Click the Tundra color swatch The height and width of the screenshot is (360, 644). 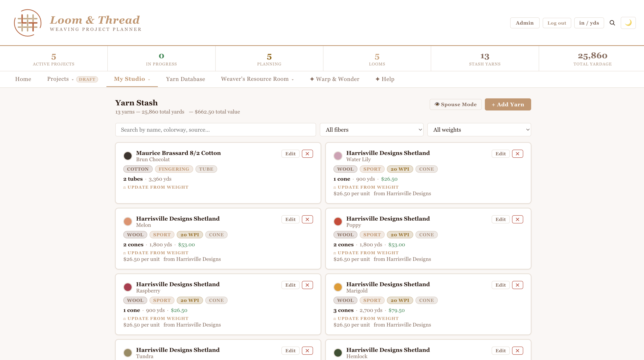[128, 353]
